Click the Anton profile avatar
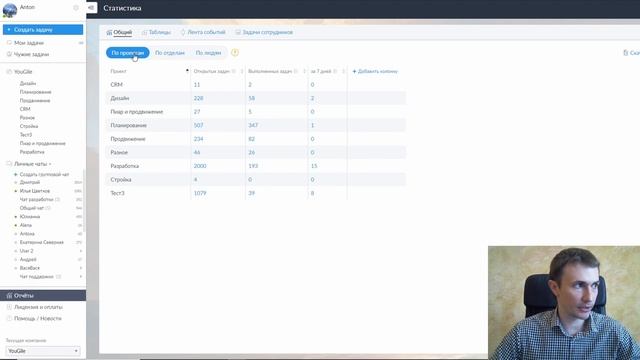The image size is (640, 360). pos(10,10)
